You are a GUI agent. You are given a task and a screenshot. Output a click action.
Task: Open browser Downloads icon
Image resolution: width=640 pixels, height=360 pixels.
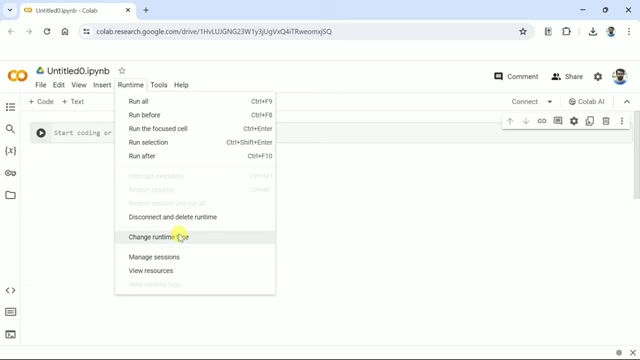tap(593, 31)
